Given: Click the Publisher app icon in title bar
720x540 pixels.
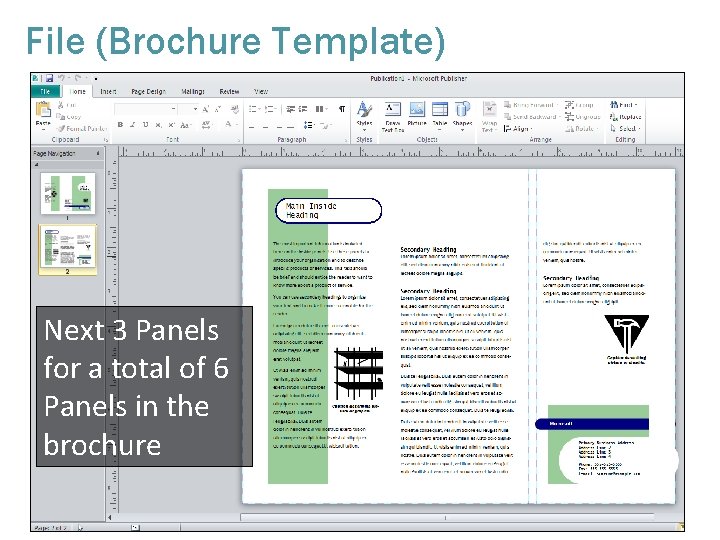Looking at the screenshot, I should pyautogui.click(x=36, y=79).
